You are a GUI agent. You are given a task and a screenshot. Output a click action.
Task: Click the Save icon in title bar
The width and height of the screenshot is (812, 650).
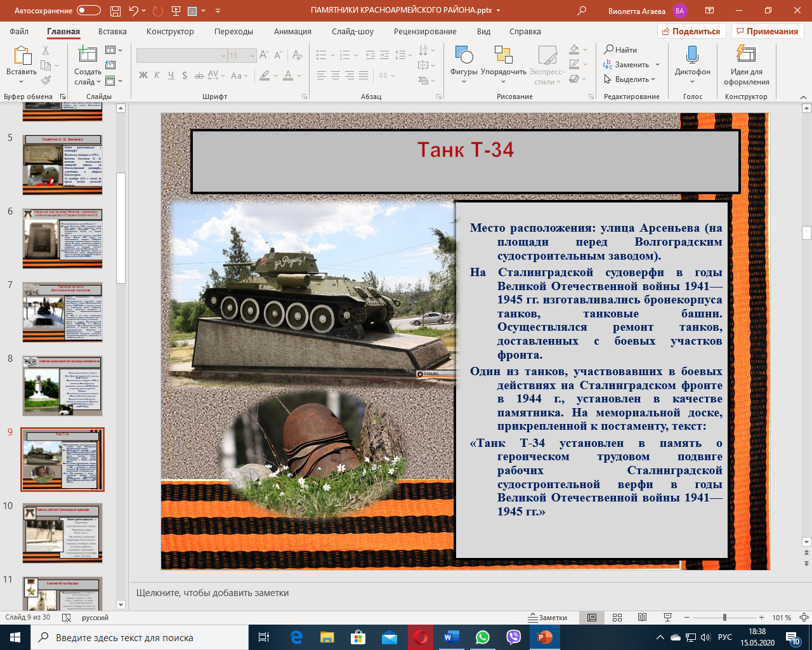coord(115,11)
